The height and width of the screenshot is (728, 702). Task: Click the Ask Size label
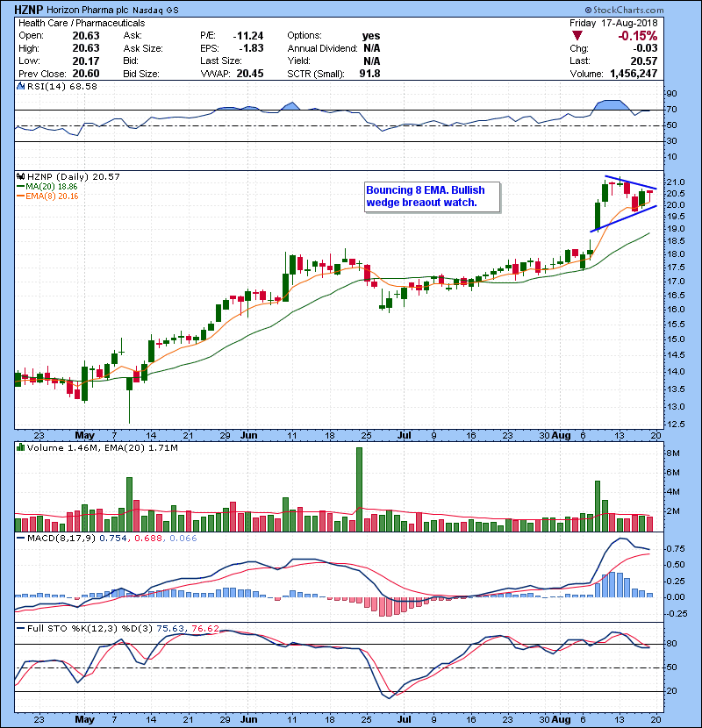(x=143, y=48)
